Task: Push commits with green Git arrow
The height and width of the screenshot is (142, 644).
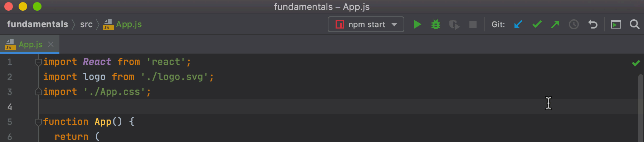Action: (x=555, y=24)
